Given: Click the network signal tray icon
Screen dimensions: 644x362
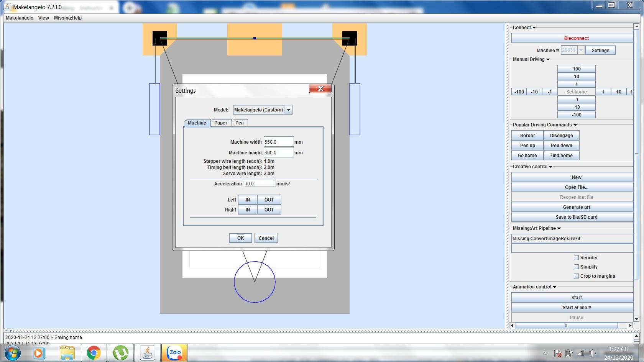Looking at the screenshot, I should pos(581,353).
